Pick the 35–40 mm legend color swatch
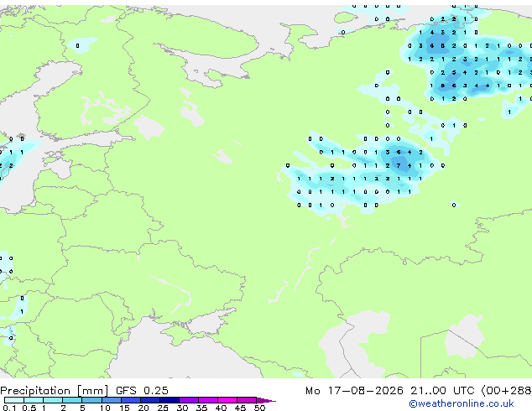Screen dimensions: 532x411 coord(208,400)
